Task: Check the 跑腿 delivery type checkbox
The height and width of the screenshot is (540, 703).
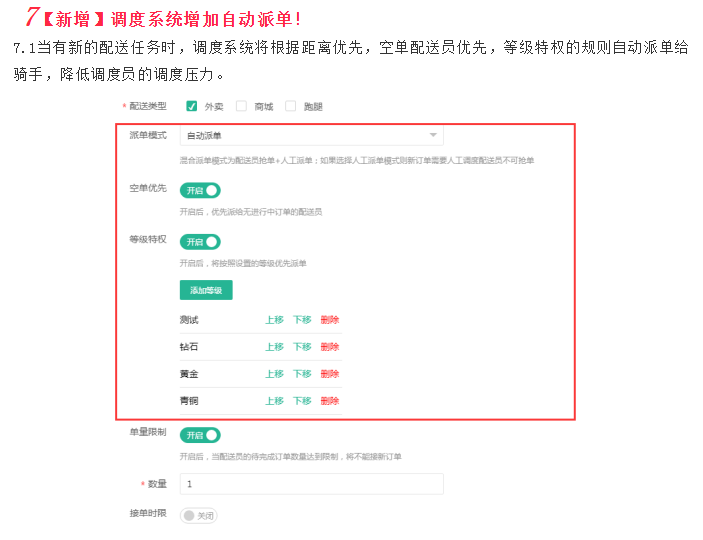Action: 291,106
